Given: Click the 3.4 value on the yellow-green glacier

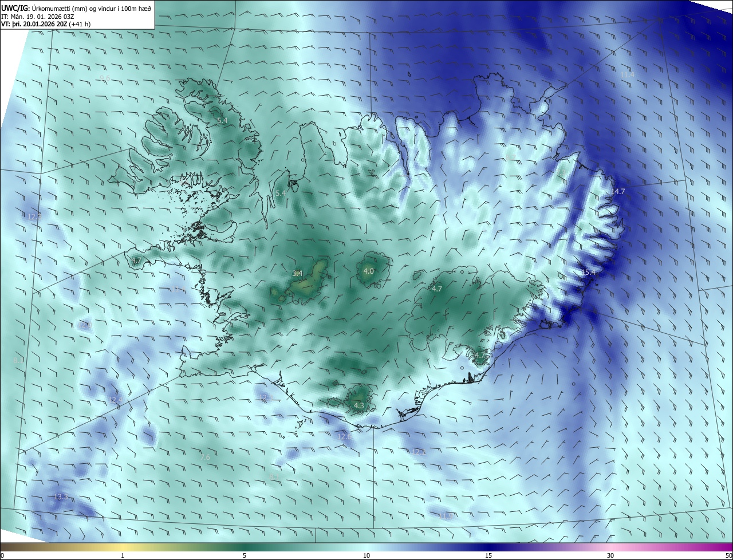Looking at the screenshot, I should point(297,273).
